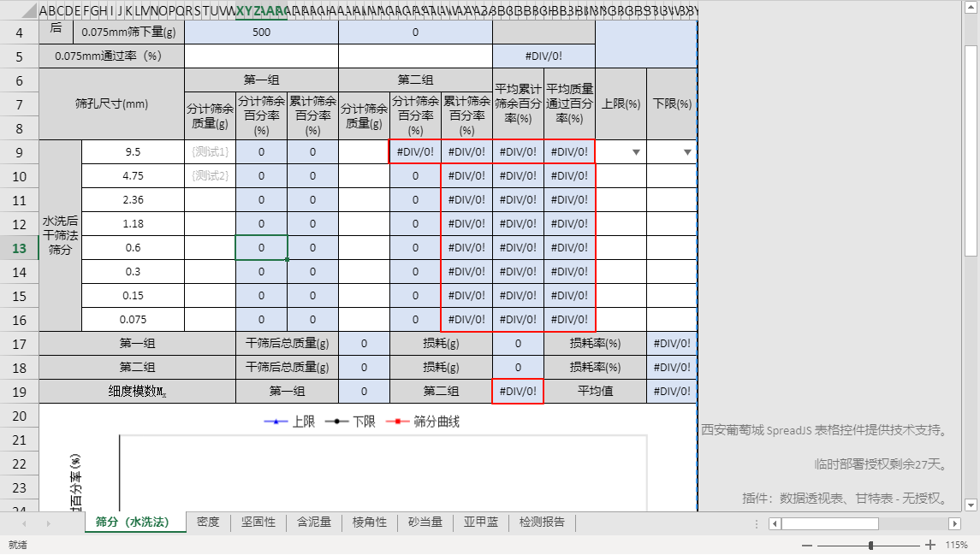Click the select-all corner of the grid
Image resolution: width=980 pixels, height=555 pixels.
(19, 10)
